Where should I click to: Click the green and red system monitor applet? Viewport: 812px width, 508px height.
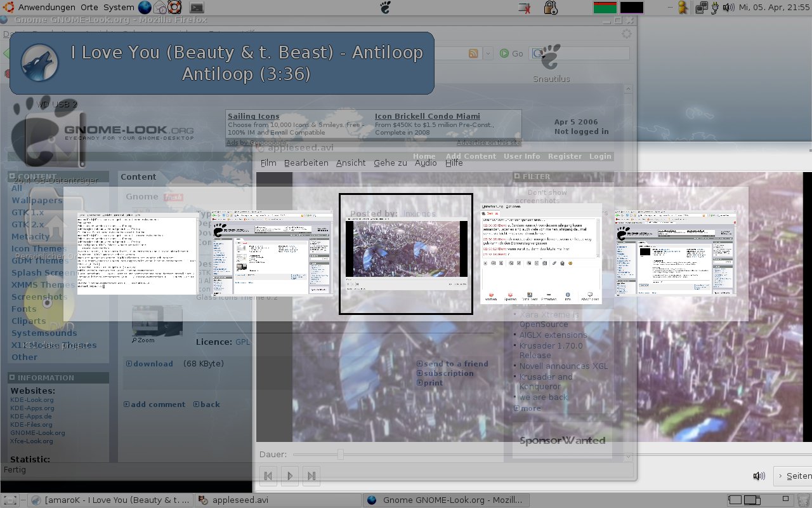[605, 8]
